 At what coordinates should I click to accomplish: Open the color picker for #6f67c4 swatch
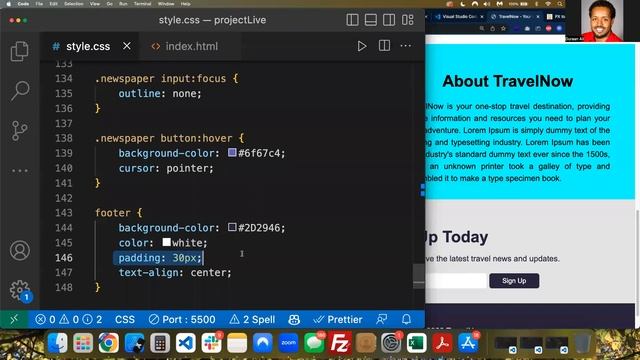(232, 153)
